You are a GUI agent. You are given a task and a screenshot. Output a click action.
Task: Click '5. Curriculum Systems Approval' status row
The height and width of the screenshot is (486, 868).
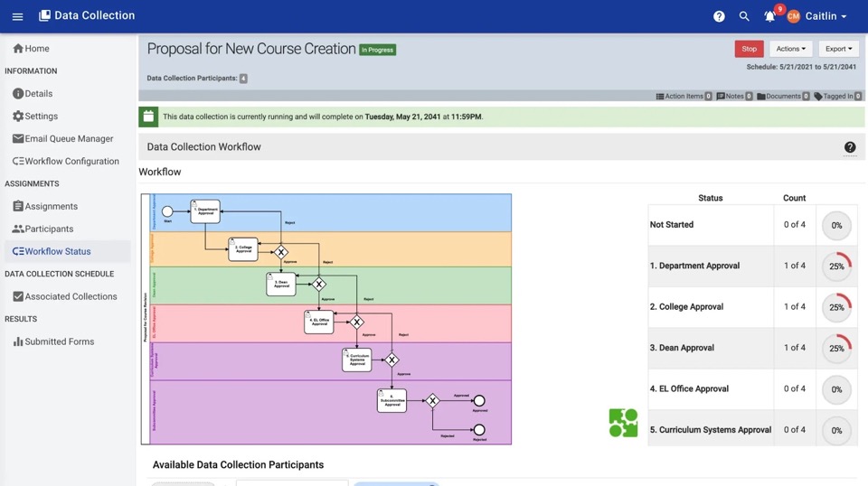click(753, 430)
